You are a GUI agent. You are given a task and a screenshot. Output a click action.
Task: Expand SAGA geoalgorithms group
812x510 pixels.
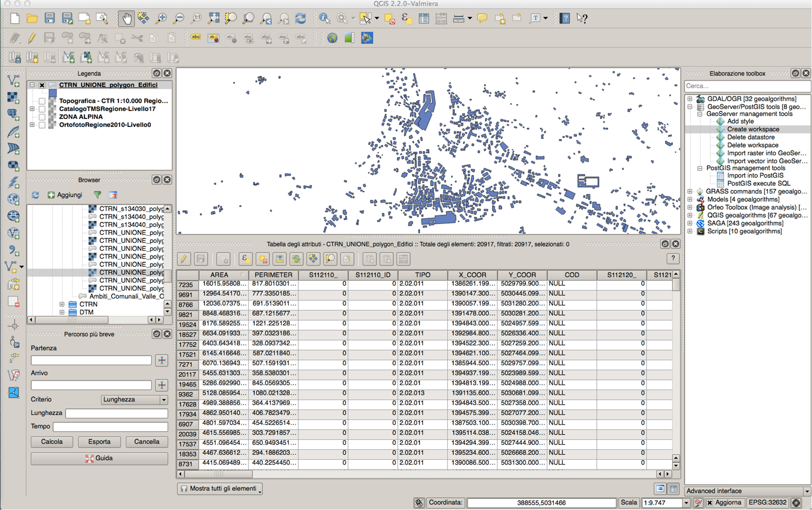[690, 223]
